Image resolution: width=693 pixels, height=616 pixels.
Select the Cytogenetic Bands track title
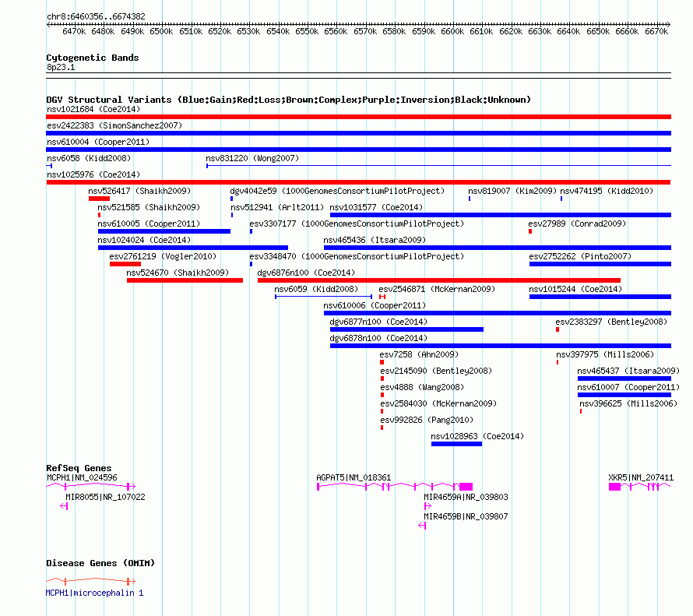click(x=93, y=58)
